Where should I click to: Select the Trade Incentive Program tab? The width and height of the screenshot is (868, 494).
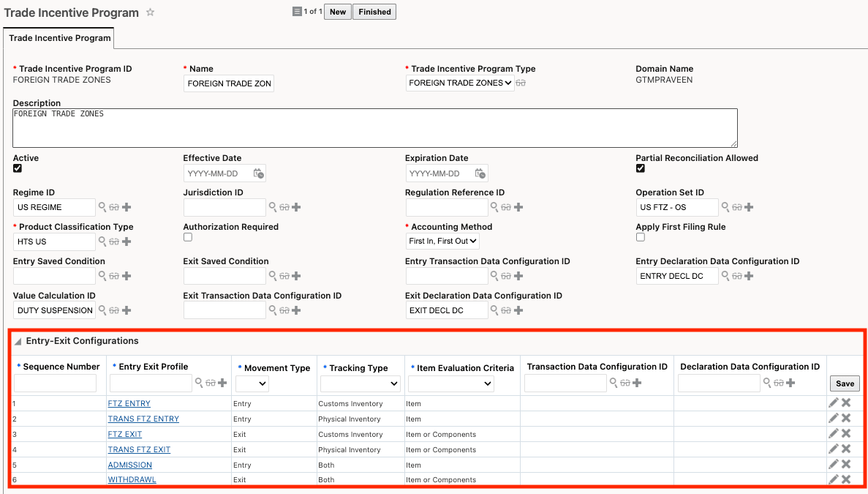(x=59, y=38)
